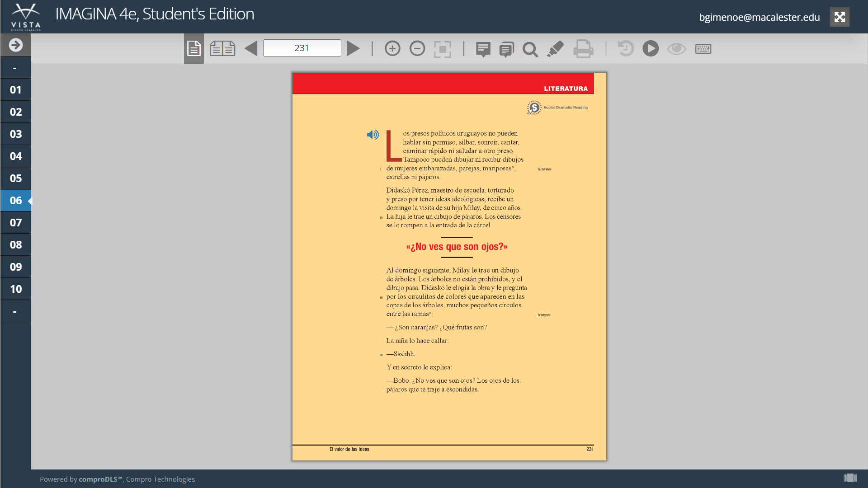Screen dimensions: 868x488
Task: Switch to two-page spread view
Action: 222,48
